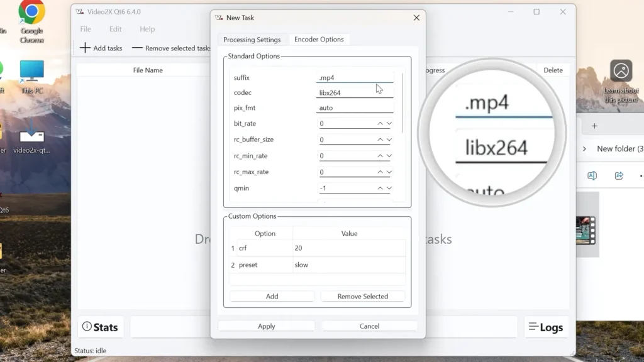
Task: Click the Standard Options vertical scrollbar
Action: coord(403,103)
